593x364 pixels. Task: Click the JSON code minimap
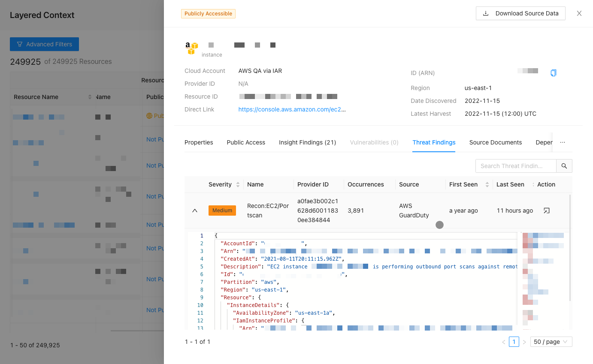point(543,281)
